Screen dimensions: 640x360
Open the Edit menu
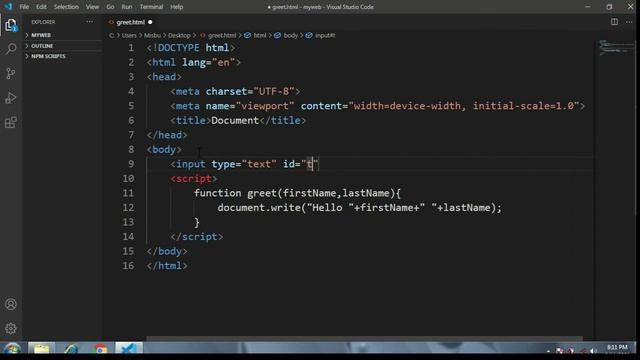click(x=41, y=7)
